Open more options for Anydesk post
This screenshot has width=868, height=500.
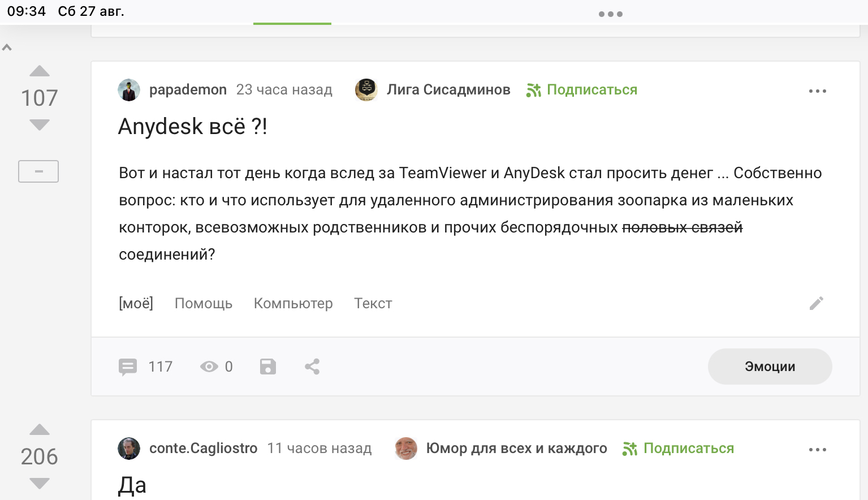pyautogui.click(x=818, y=91)
